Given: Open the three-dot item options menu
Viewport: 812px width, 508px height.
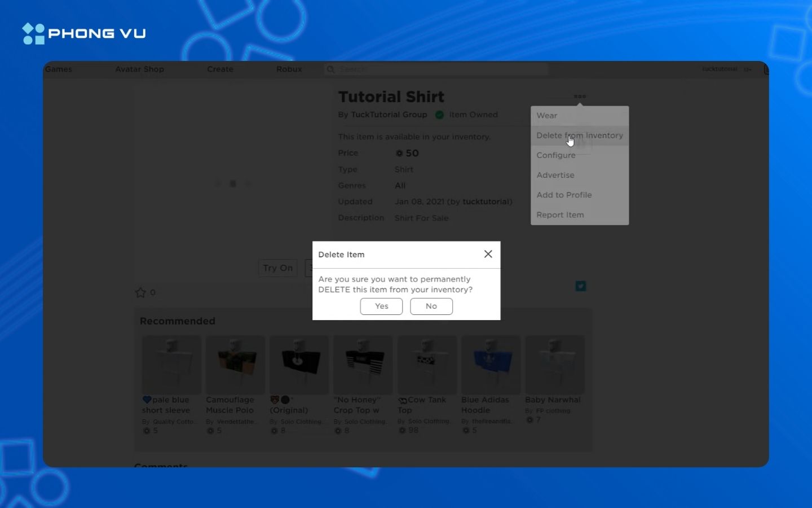Looking at the screenshot, I should coord(580,97).
